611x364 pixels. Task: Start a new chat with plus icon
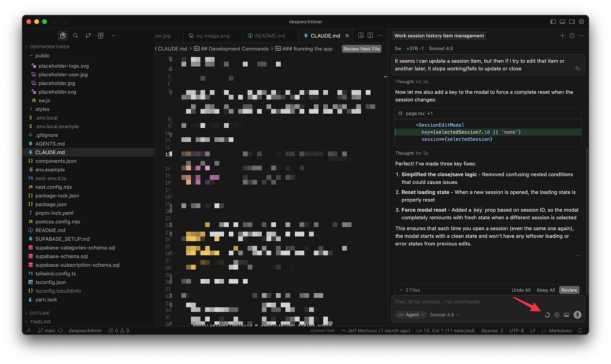pos(562,36)
